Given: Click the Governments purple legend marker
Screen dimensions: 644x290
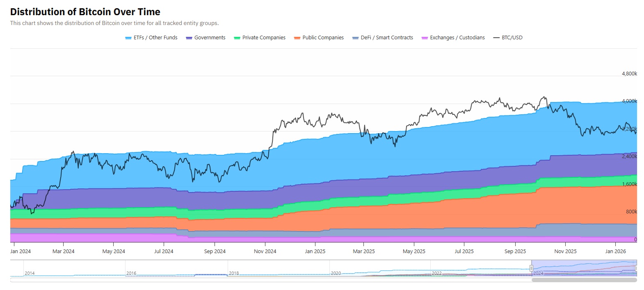Looking at the screenshot, I should tap(189, 38).
